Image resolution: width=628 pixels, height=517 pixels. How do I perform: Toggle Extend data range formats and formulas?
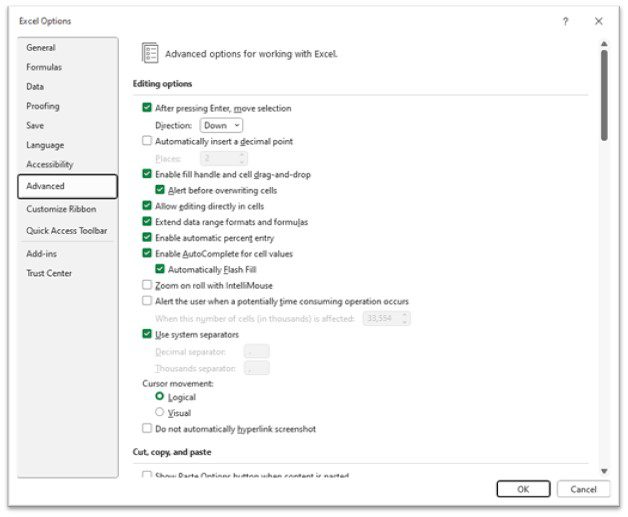point(147,221)
